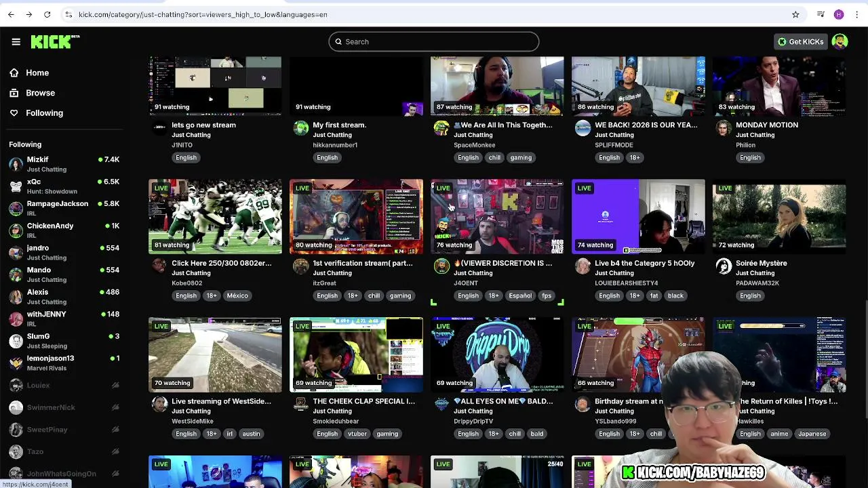Open WestSideMike street stream thumbnail
Image resolution: width=868 pixels, height=488 pixels.
coord(215,355)
